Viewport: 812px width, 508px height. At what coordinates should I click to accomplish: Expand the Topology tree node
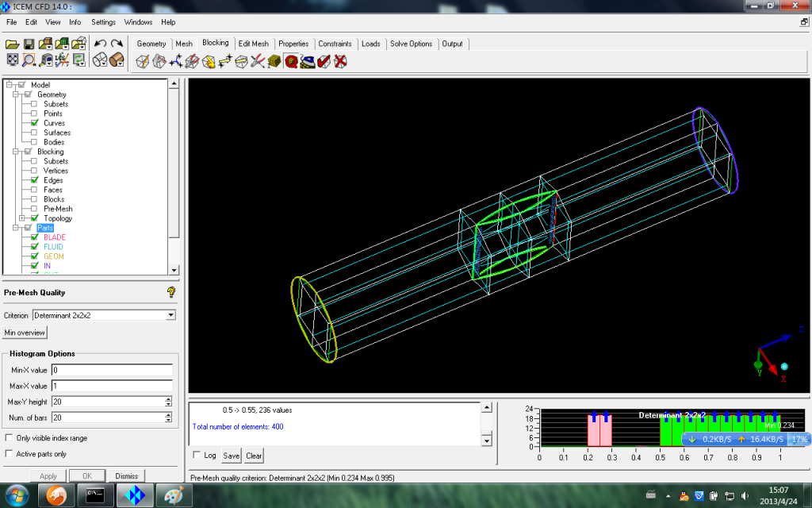22,218
